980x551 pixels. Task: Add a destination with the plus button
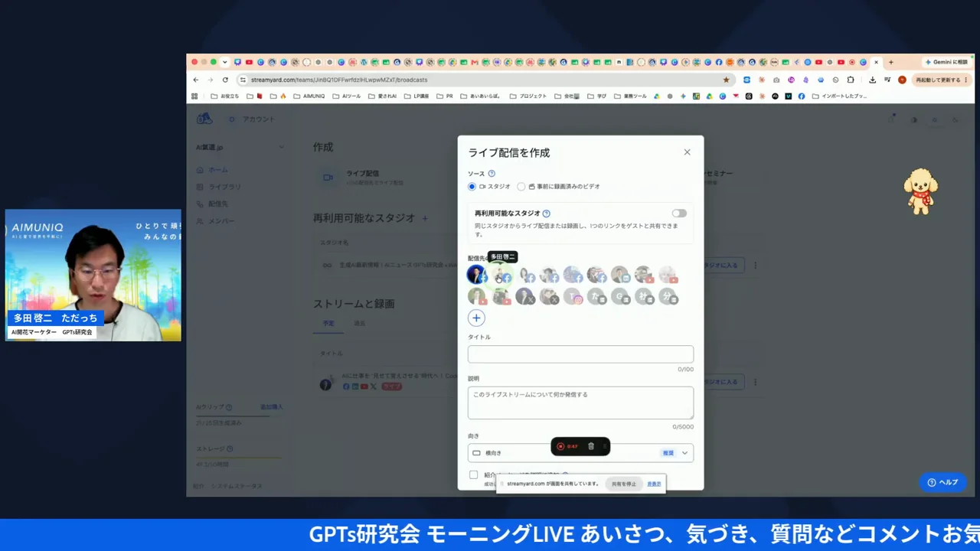pos(476,318)
